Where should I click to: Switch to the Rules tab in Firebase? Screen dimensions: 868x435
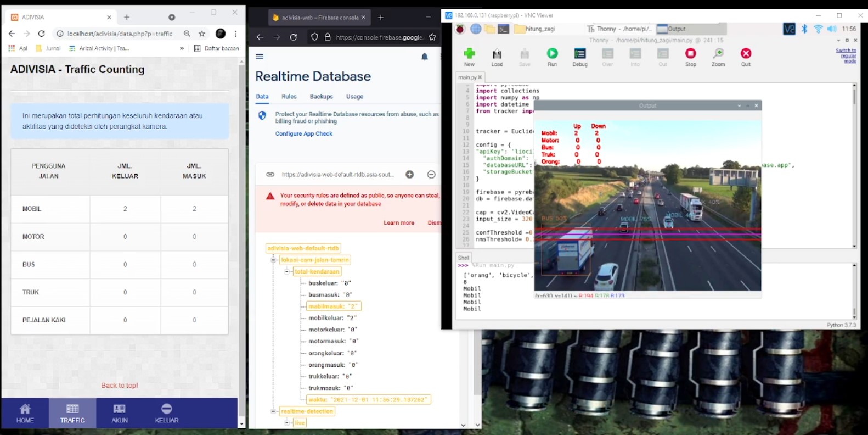pos(289,97)
